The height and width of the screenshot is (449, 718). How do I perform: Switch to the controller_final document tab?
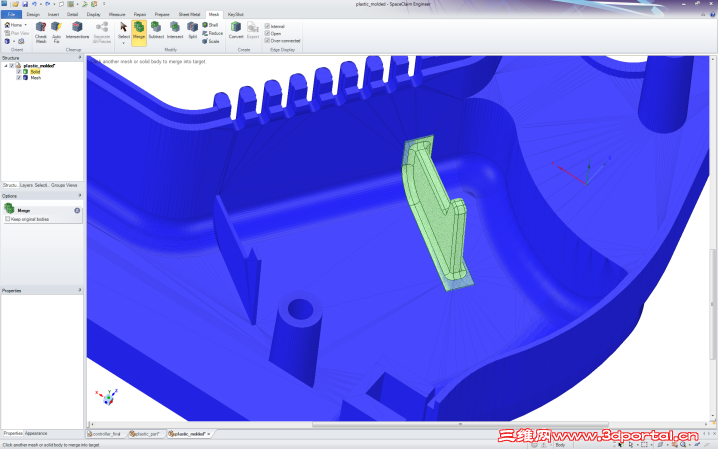click(104, 434)
